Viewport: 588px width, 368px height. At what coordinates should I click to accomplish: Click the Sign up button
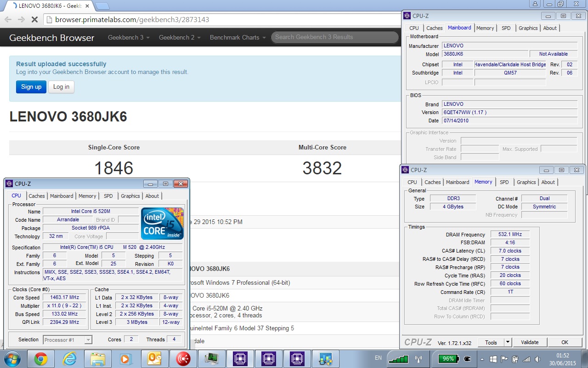click(x=31, y=87)
